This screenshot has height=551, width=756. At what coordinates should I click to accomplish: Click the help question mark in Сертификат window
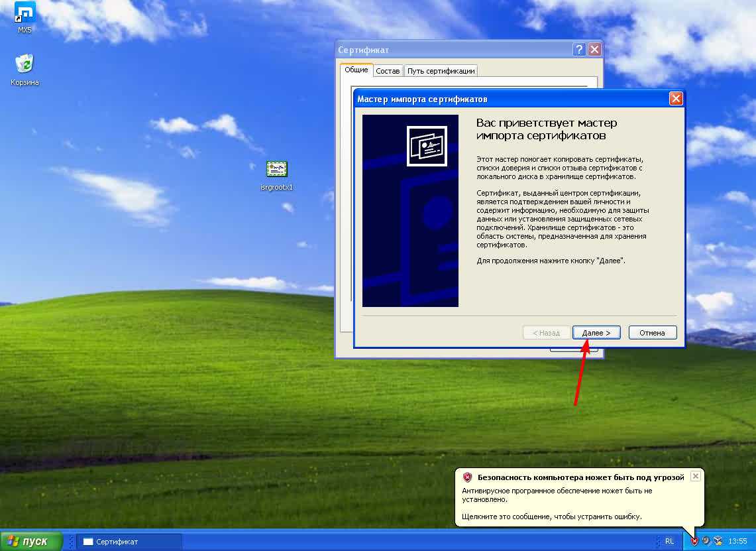coord(579,49)
